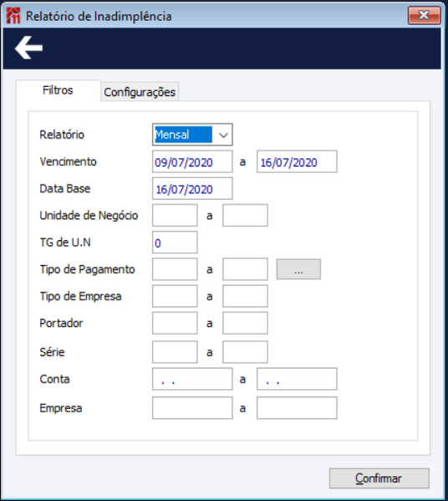Screen dimensions: 448x501
Task: Click the application logo in title bar
Action: coord(13,16)
